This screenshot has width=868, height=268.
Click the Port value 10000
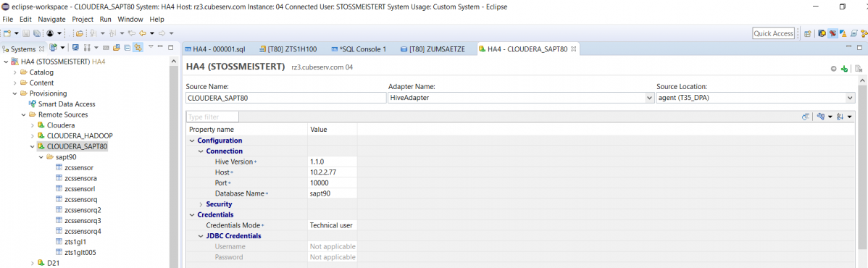[320, 183]
